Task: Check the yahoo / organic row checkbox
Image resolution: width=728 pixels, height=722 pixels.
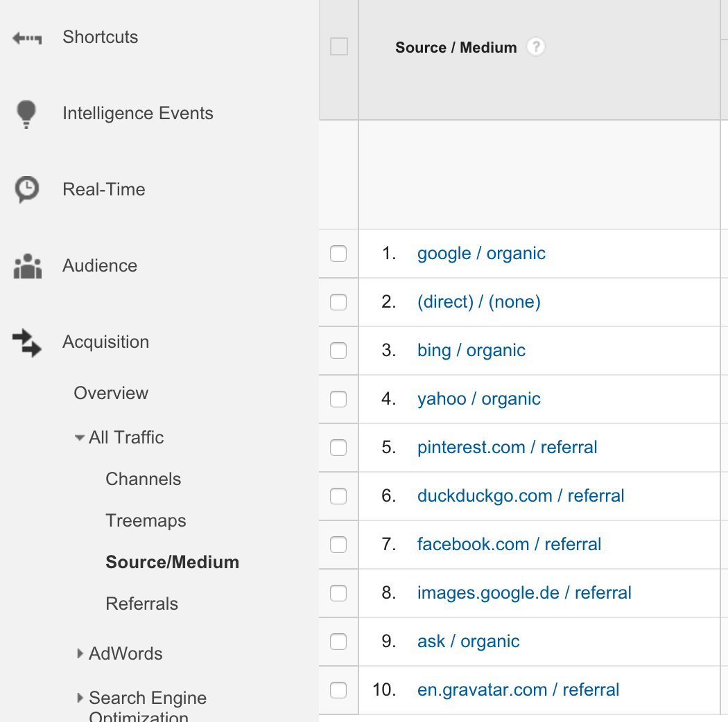Action: click(338, 399)
